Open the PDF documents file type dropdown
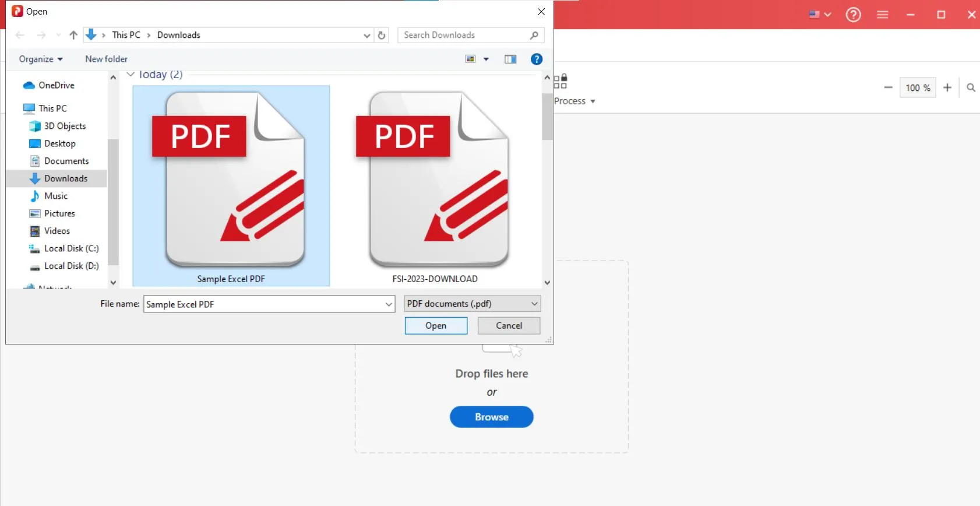The width and height of the screenshot is (980, 506). coord(473,304)
